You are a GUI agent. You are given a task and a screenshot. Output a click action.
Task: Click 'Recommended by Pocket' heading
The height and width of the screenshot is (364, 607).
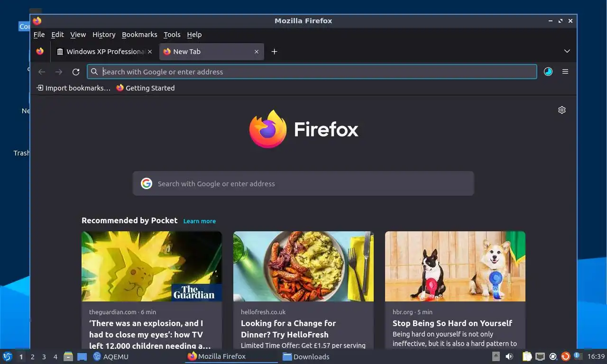(x=129, y=220)
